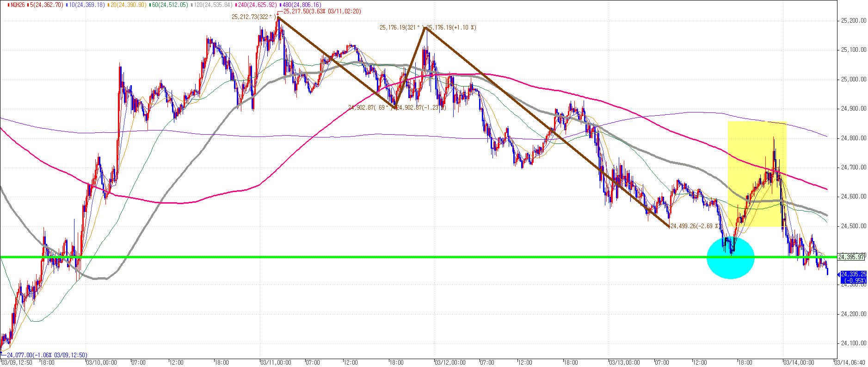Click the 25,200.00 price axis label
The image size is (868, 367).
(854, 21)
